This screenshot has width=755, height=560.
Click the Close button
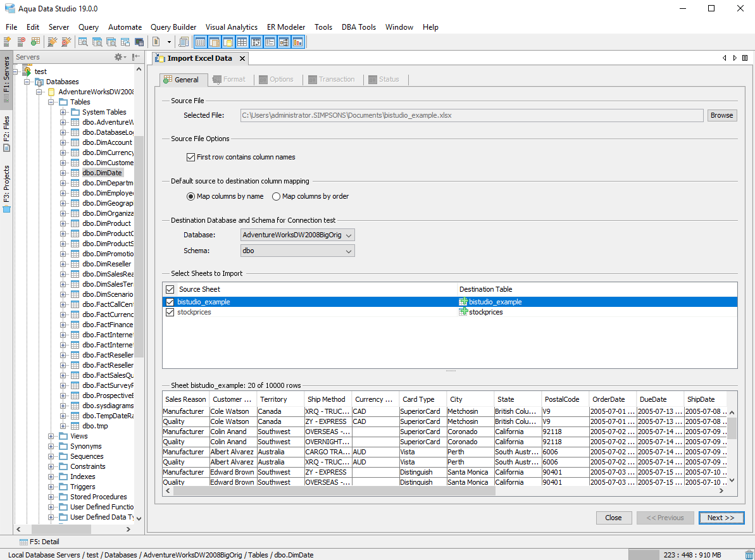(613, 518)
